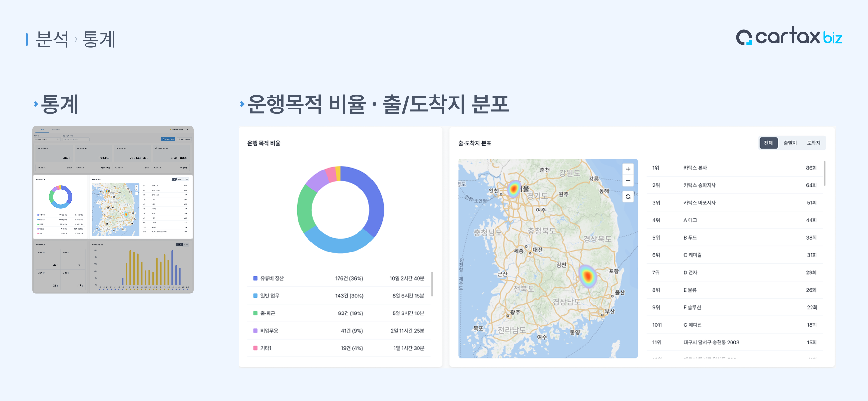Screen dimensions: 868x401
Task: Click 유류비 정산 blue legend swatch
Action: pyautogui.click(x=255, y=278)
